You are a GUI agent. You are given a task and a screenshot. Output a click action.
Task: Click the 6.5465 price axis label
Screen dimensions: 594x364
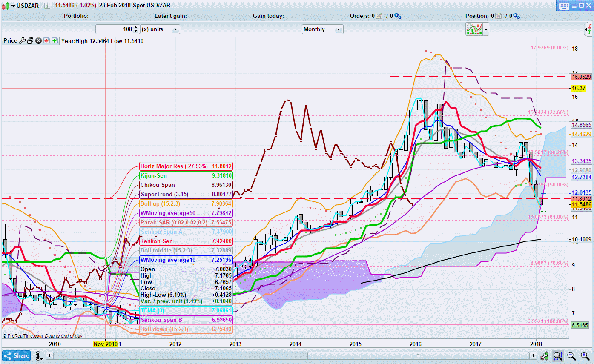(581, 325)
